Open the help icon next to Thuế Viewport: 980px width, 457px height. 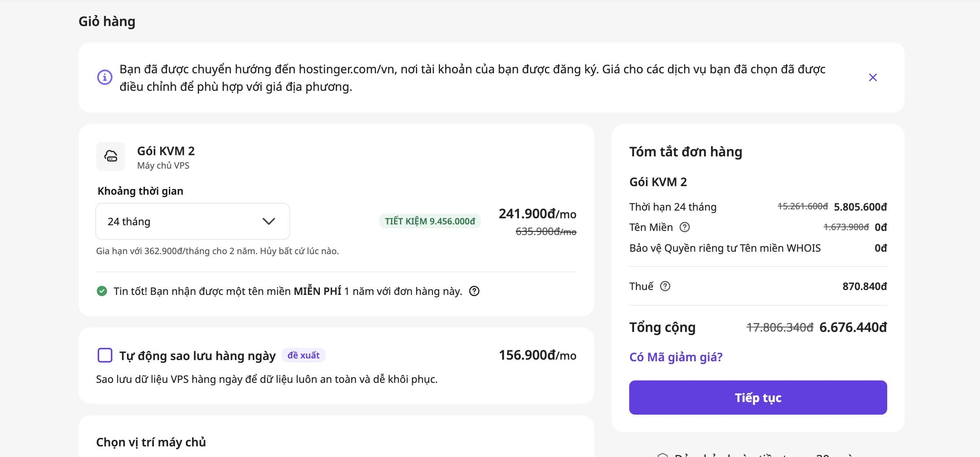point(665,286)
